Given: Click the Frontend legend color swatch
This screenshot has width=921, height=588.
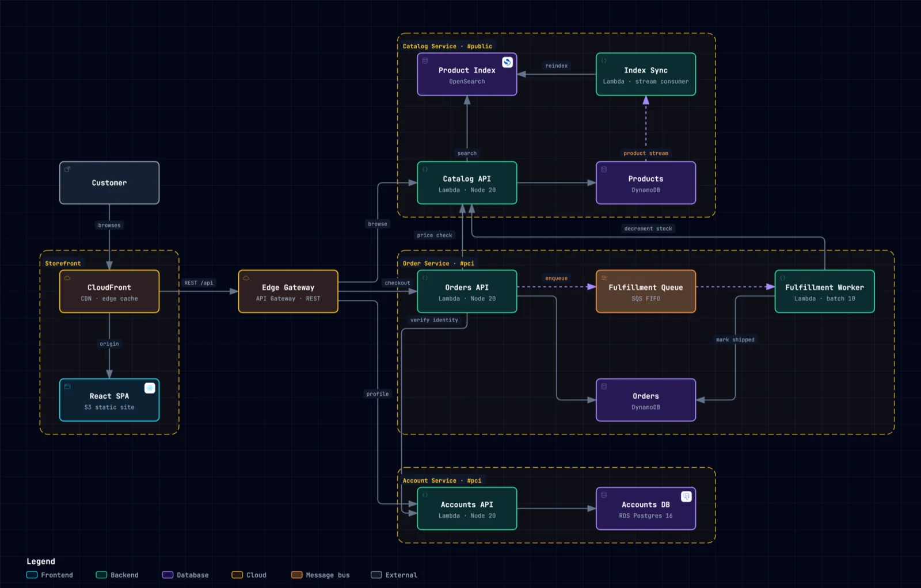Looking at the screenshot, I should click(x=32, y=575).
